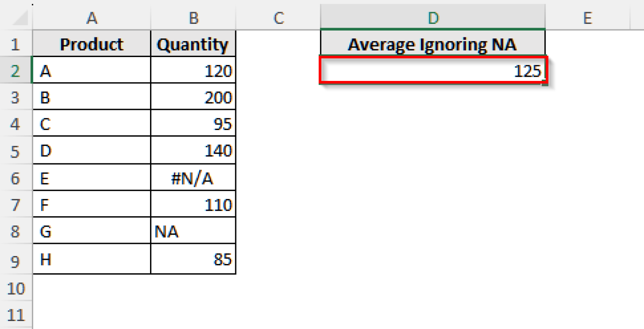Select row header 10
The width and height of the screenshot is (644, 329).
(16, 288)
